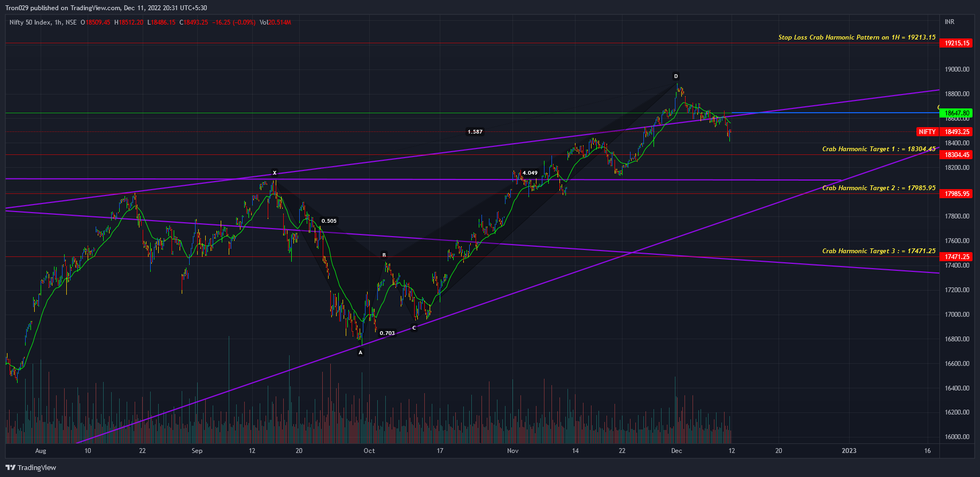Click the Dec label on the time axis

click(676, 451)
